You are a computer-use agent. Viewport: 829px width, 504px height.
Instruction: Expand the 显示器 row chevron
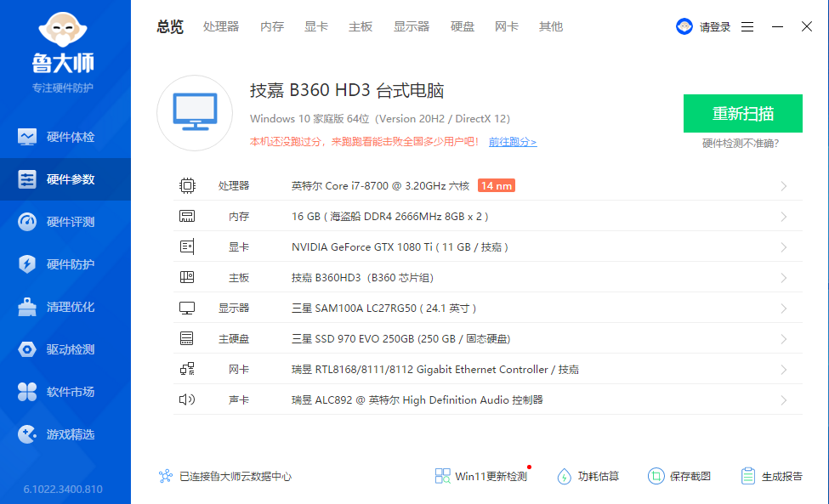click(784, 309)
